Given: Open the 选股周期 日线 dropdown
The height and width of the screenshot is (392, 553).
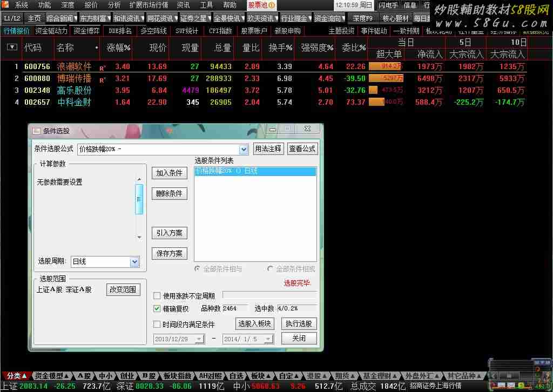Looking at the screenshot, I should pyautogui.click(x=134, y=261).
